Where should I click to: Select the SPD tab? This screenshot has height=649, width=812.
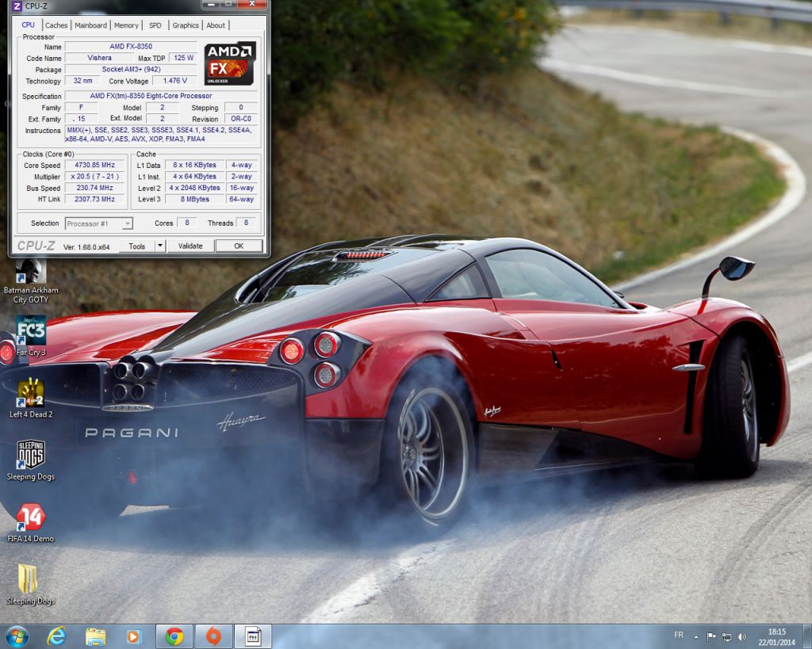point(155,25)
